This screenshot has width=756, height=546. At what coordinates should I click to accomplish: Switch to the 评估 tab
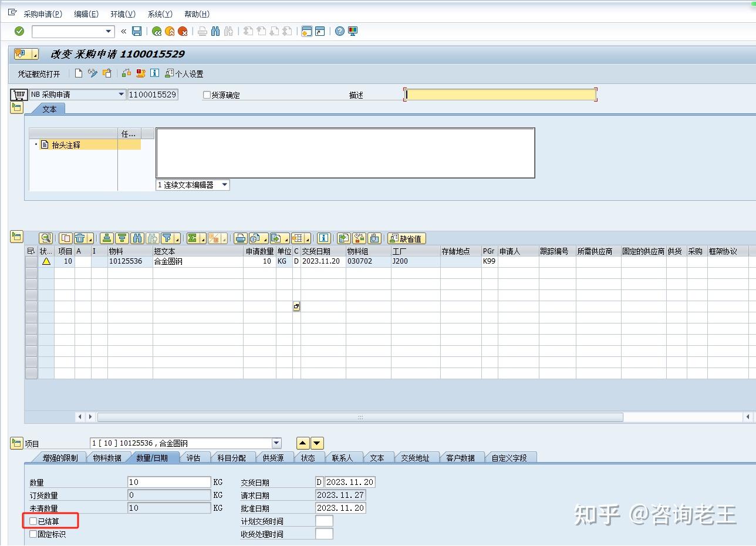(x=193, y=458)
